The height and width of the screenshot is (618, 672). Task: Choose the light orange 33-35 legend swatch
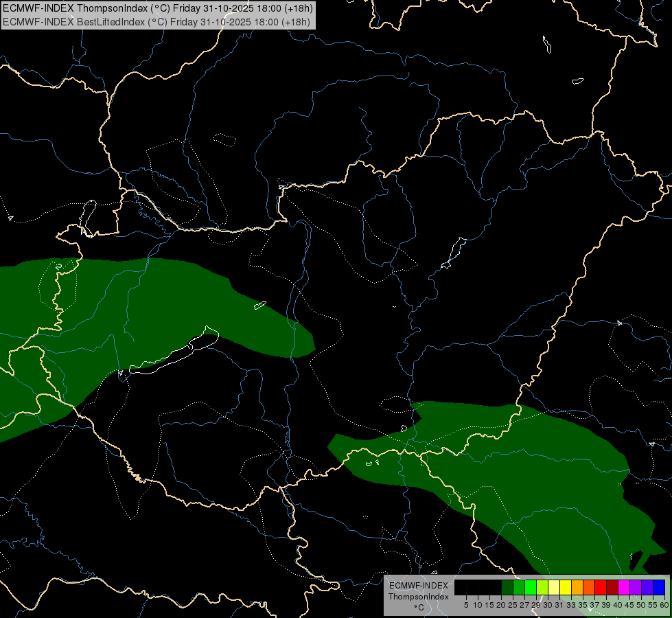pyautogui.click(x=577, y=587)
